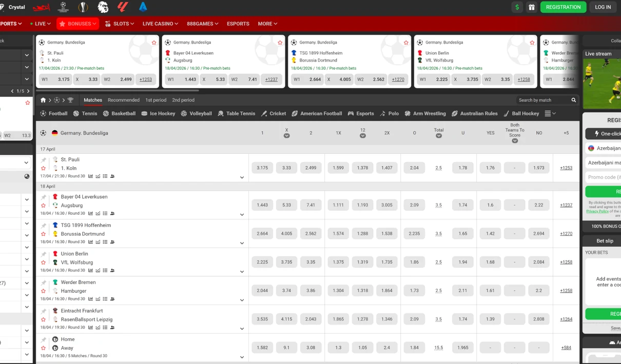The width and height of the screenshot is (621, 364).
Task: Open the SLOTS menu
Action: coord(120,24)
